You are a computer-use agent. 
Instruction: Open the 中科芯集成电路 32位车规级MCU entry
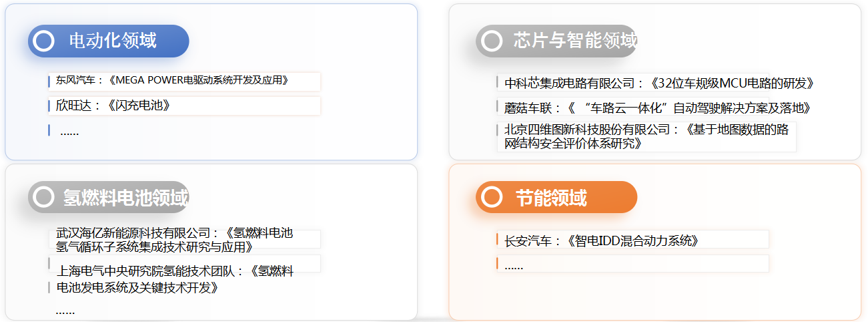(660, 84)
